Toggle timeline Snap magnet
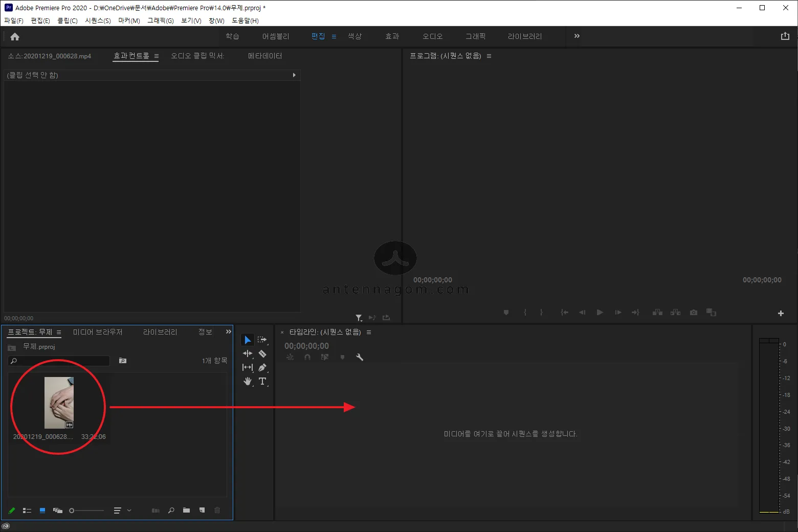The image size is (798, 532). click(x=307, y=357)
